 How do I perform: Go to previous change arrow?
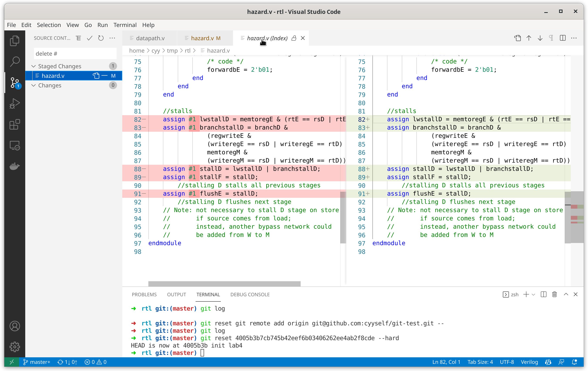pos(529,38)
